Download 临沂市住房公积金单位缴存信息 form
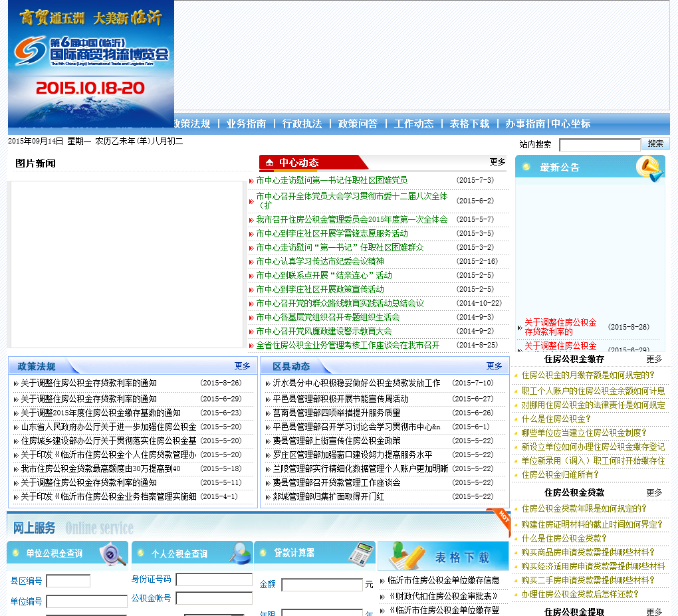678x616 pixels. [x=443, y=580]
